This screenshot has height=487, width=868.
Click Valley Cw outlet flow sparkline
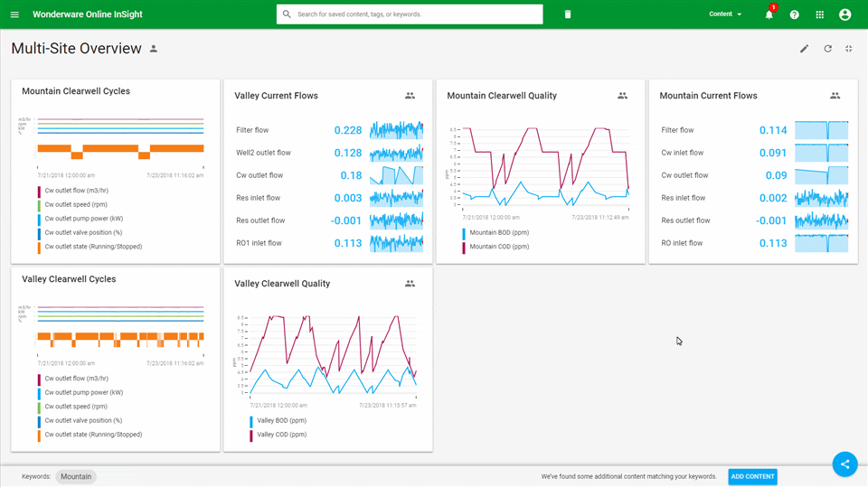click(x=396, y=175)
